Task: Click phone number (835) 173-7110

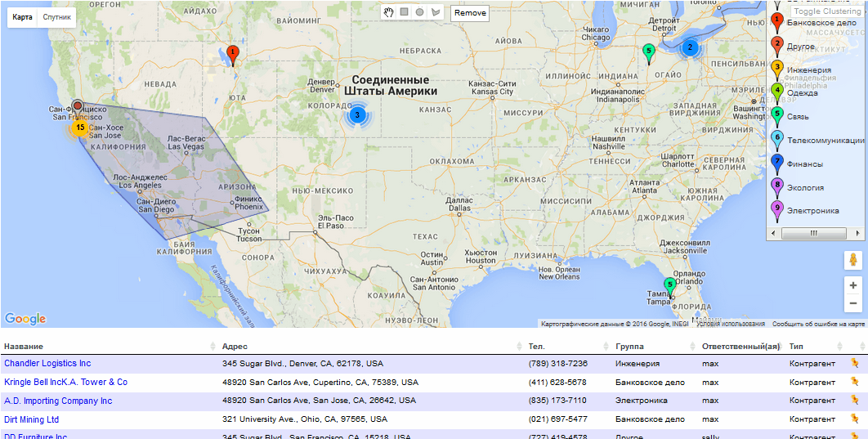Action: pos(557,401)
